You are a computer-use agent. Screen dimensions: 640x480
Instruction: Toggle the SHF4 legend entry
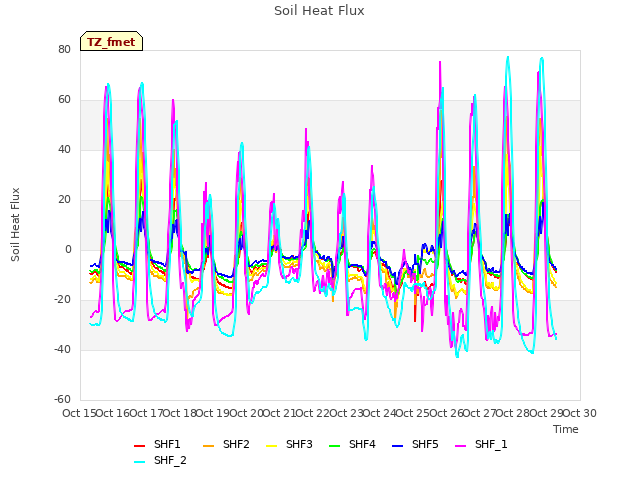pyautogui.click(x=352, y=444)
